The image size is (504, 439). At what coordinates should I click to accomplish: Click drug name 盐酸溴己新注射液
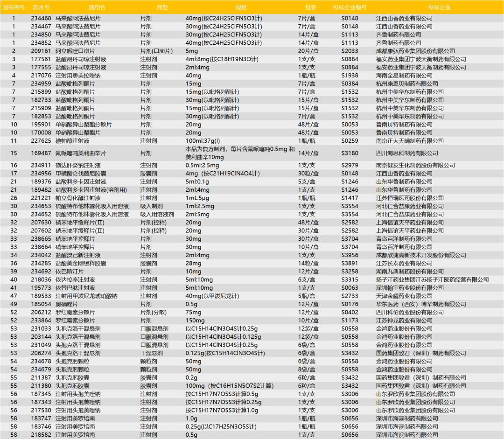78,255
